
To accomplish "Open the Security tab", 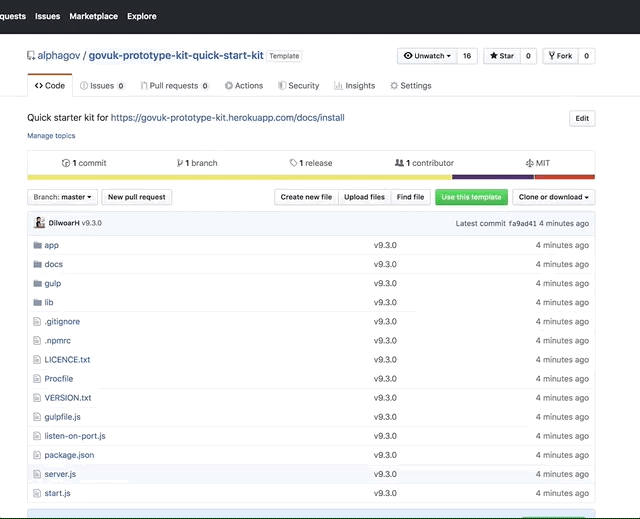I will point(299,86).
